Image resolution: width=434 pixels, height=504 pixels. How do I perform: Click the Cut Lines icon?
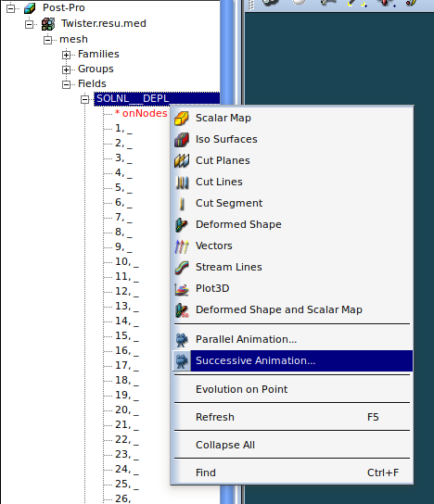click(x=182, y=183)
